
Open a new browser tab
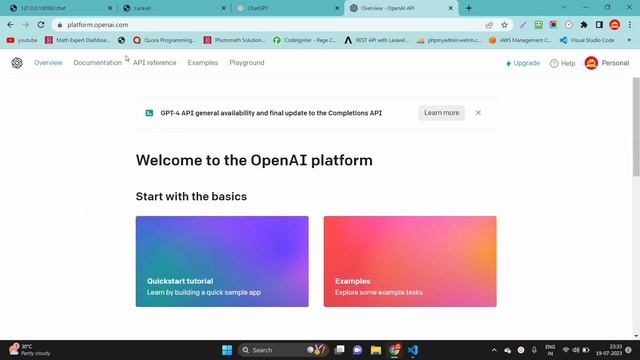click(x=469, y=8)
